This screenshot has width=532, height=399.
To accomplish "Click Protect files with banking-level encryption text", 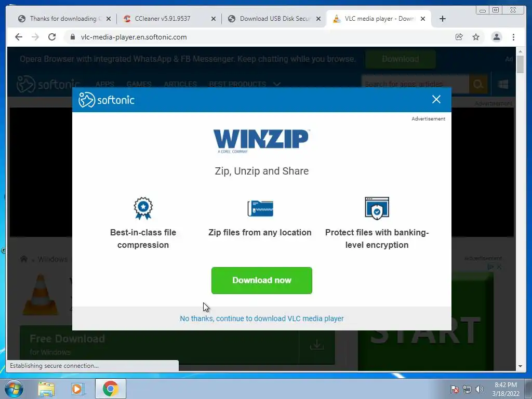I will (377, 239).
